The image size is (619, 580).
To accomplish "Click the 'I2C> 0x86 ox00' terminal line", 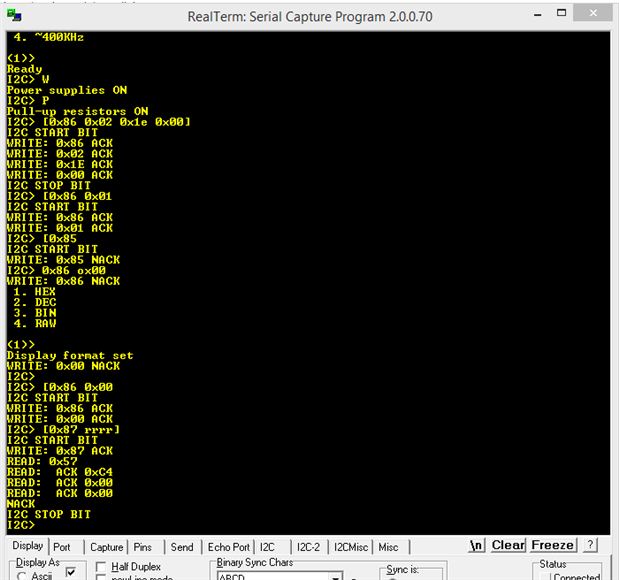I will 56,271.
